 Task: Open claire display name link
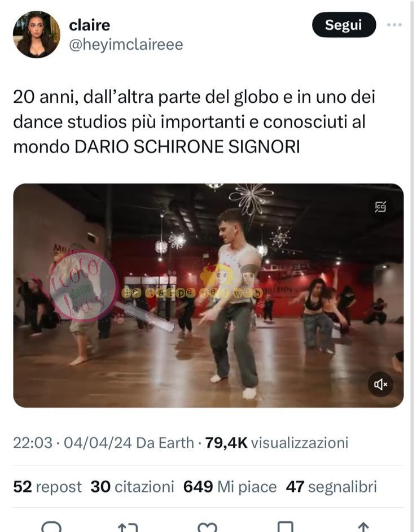[90, 25]
